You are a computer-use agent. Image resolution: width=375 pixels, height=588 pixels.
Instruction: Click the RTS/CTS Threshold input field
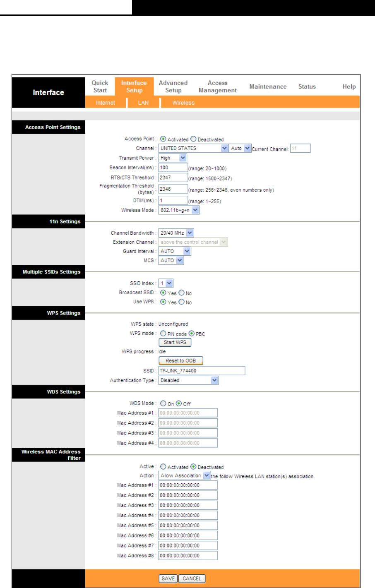173,178
